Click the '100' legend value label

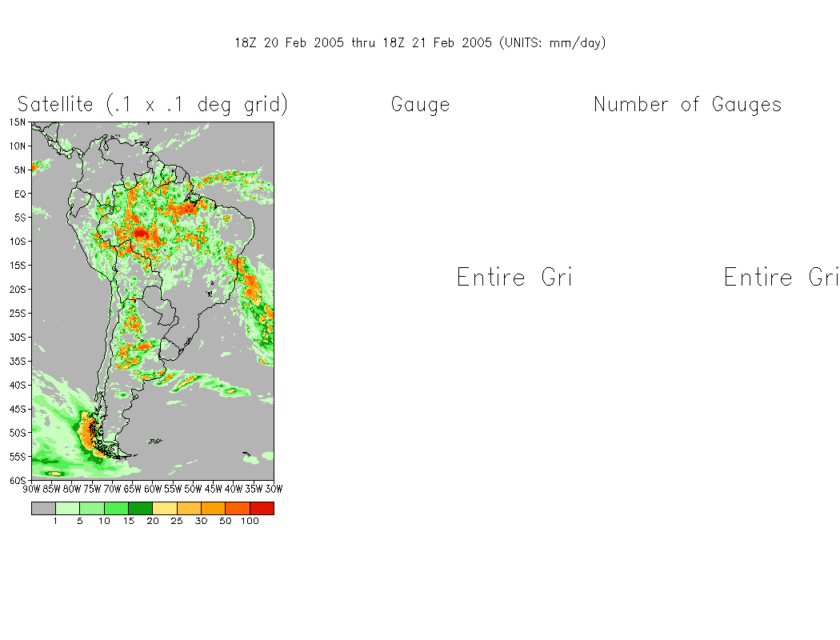(x=250, y=521)
